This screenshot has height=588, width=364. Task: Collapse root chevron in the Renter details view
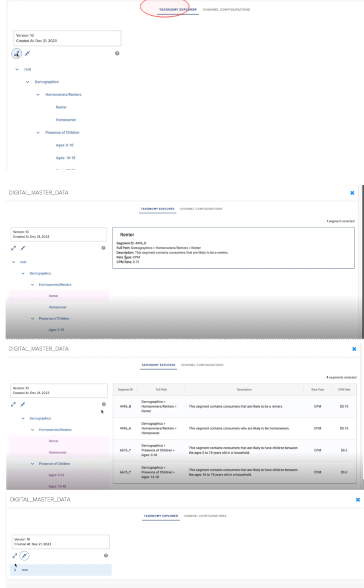[x=14, y=262]
